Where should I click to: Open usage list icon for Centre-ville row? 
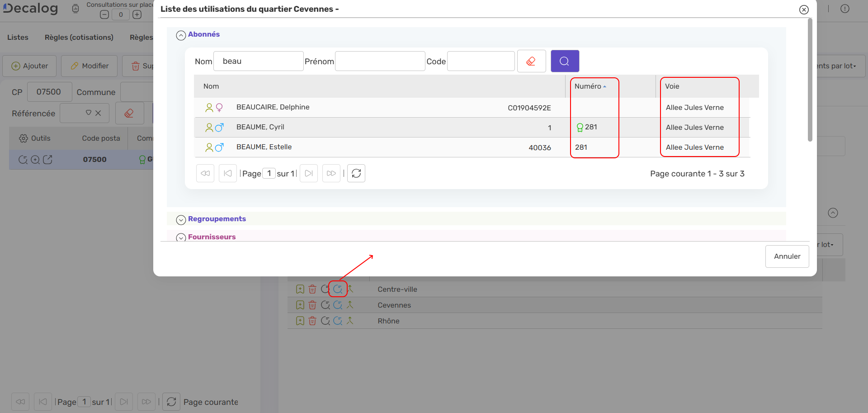pos(338,289)
